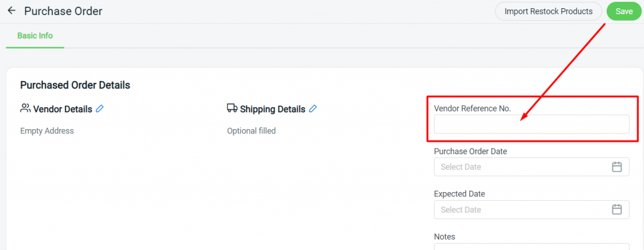Click the Shipping Details heading text
The width and height of the screenshot is (644, 250).
pyautogui.click(x=273, y=109)
